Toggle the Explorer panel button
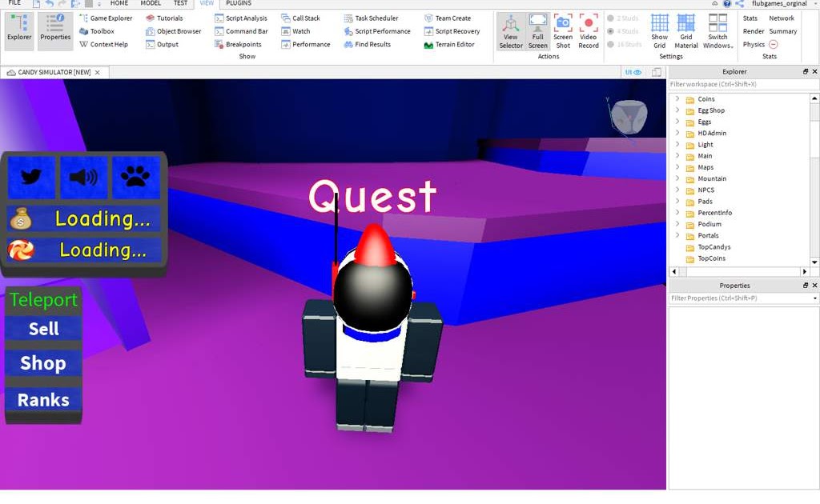Image resolution: width=820 pixels, height=504 pixels. (19, 31)
